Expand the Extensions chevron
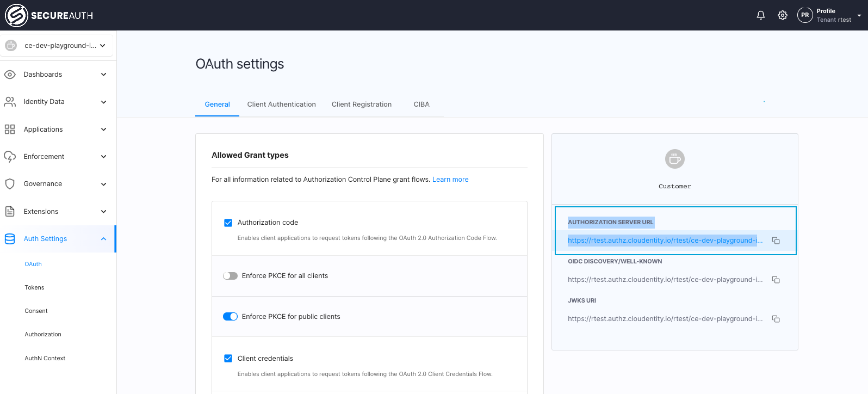 pos(104,212)
